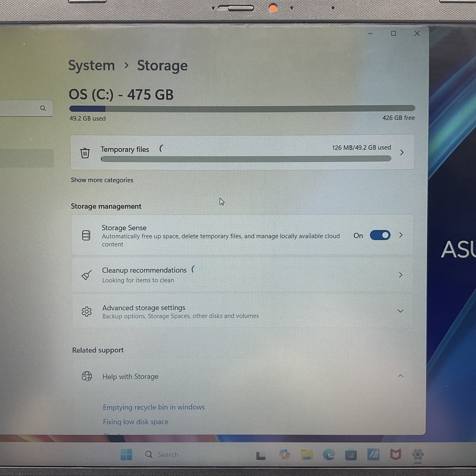Open Temporary files details chevron
This screenshot has width=476, height=476.
[402, 153]
